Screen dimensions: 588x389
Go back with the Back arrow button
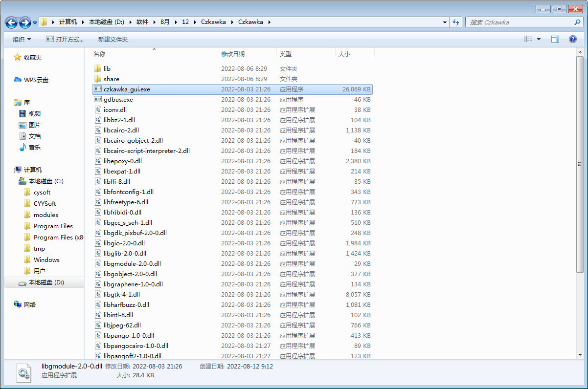point(11,22)
